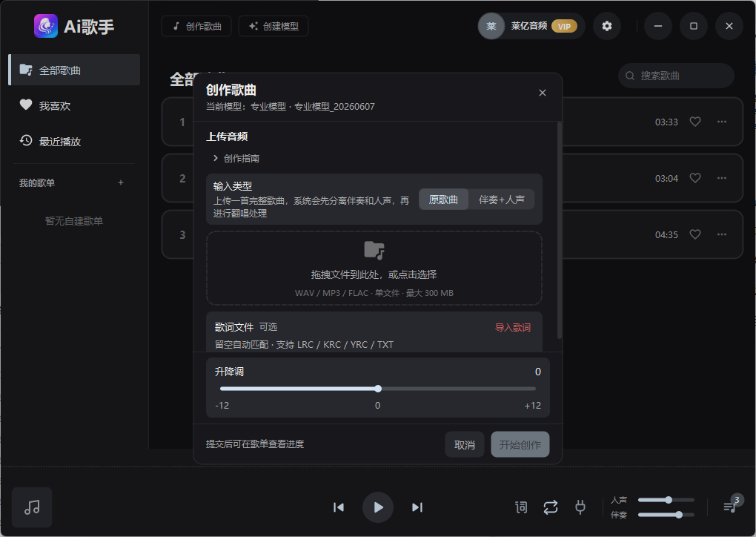Adjust the 人声 volume slider

(666, 500)
